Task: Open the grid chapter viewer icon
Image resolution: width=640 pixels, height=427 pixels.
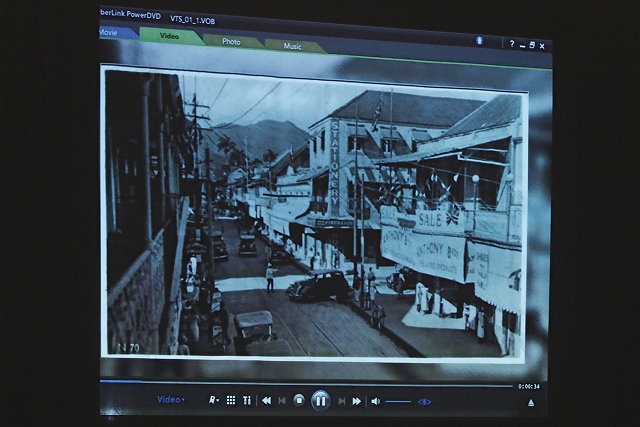Action: click(x=230, y=399)
